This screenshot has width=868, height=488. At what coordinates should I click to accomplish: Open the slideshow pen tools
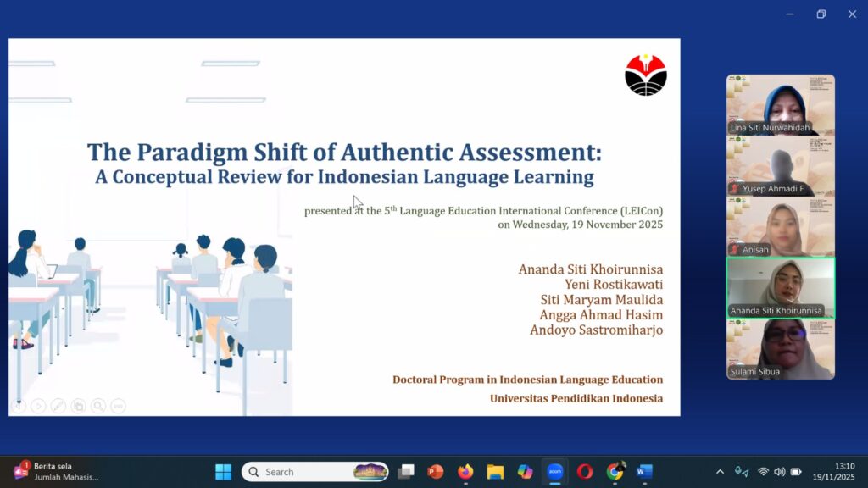click(58, 406)
